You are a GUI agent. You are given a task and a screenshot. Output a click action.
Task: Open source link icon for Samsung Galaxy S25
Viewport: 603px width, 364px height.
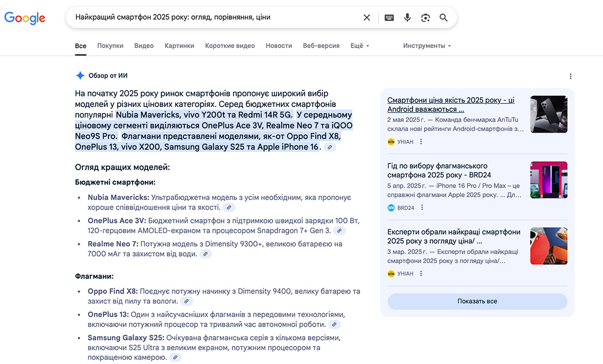click(x=175, y=358)
